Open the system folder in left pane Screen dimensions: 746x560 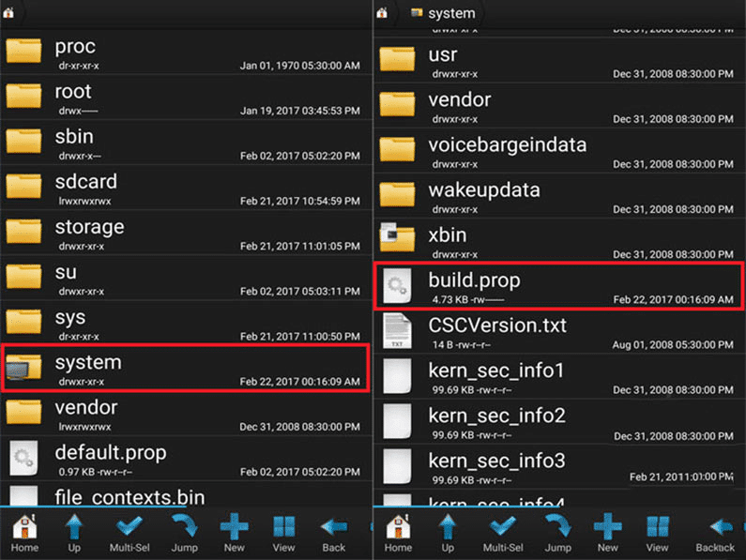tap(186, 369)
